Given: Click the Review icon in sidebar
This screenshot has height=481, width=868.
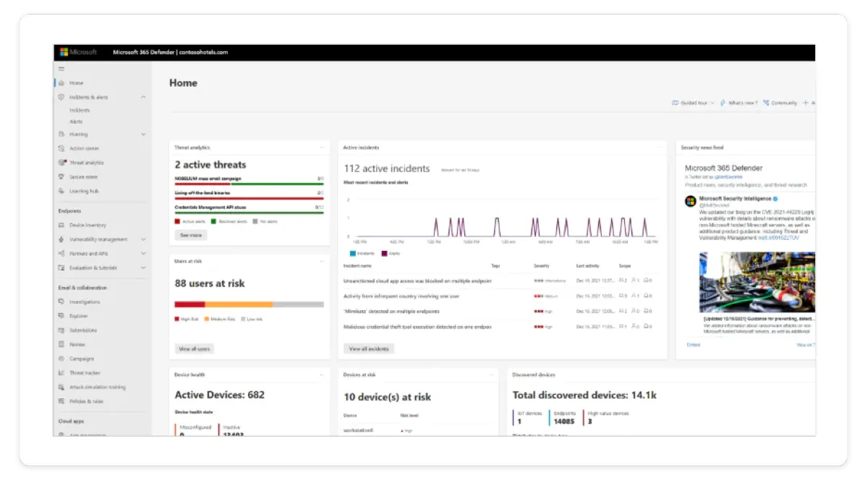Looking at the screenshot, I should 61,344.
